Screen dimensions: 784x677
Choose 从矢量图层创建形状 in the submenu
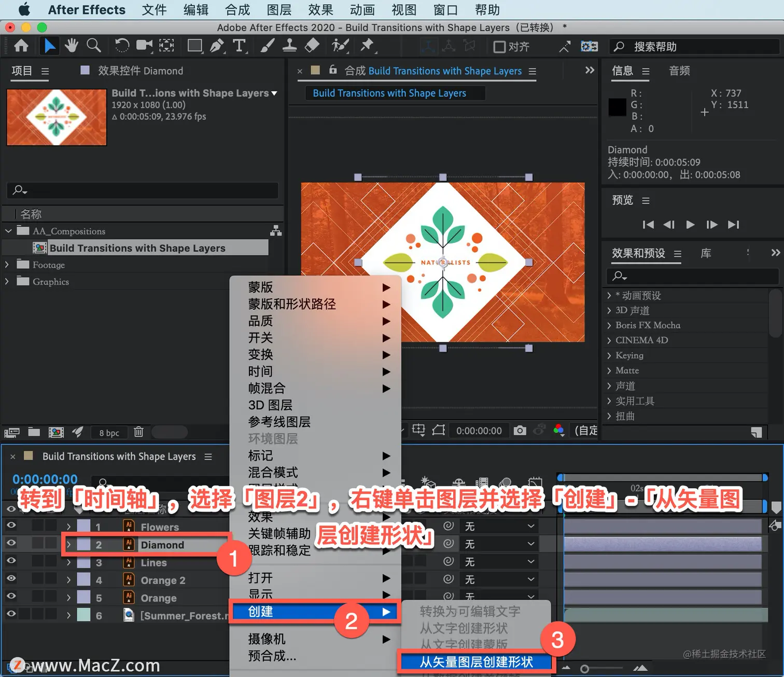coord(476,662)
